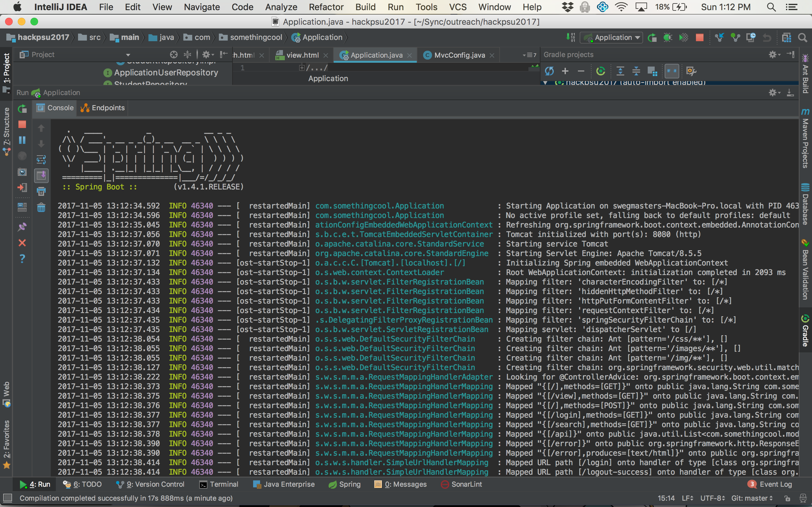Click the Debug bug icon in toolbar
812x507 pixels.
pos(667,38)
